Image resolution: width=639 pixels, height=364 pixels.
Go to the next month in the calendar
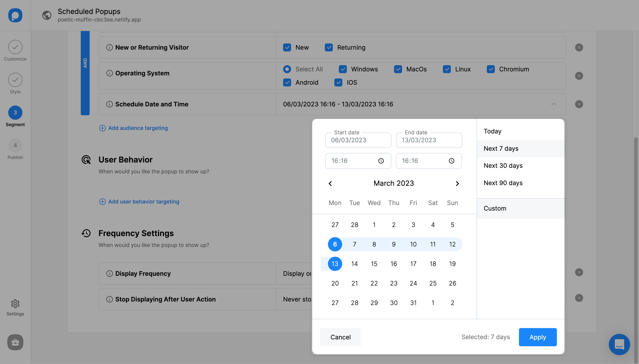[457, 183]
